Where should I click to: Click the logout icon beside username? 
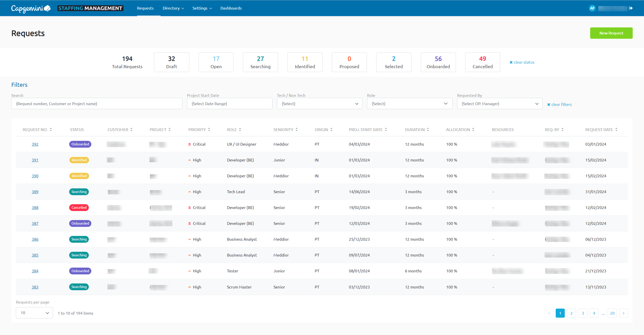click(631, 8)
